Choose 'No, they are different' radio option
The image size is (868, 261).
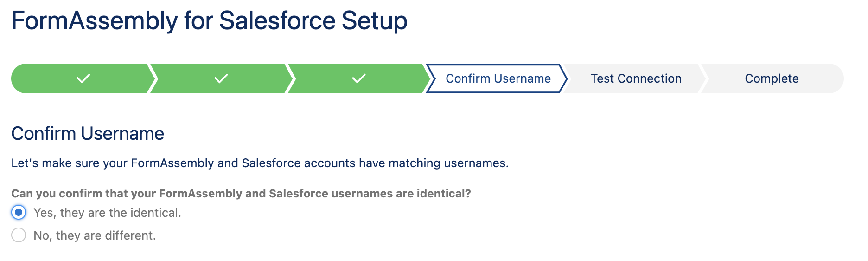[x=19, y=235]
